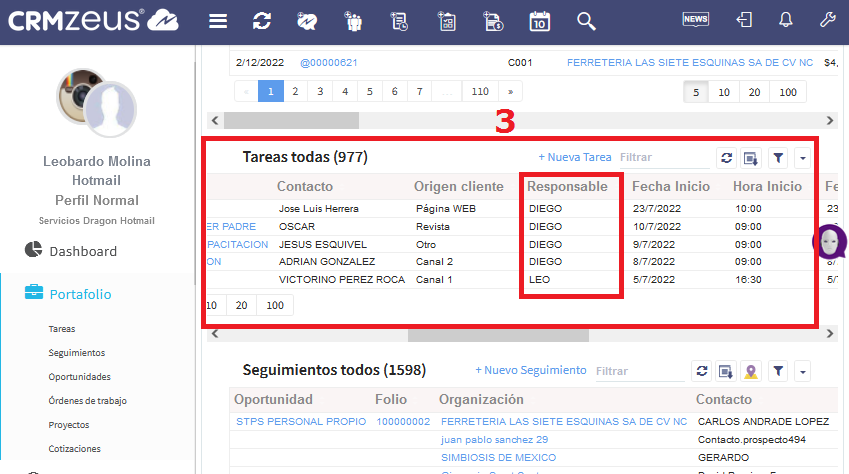Open @00000621 folio link

(329, 63)
